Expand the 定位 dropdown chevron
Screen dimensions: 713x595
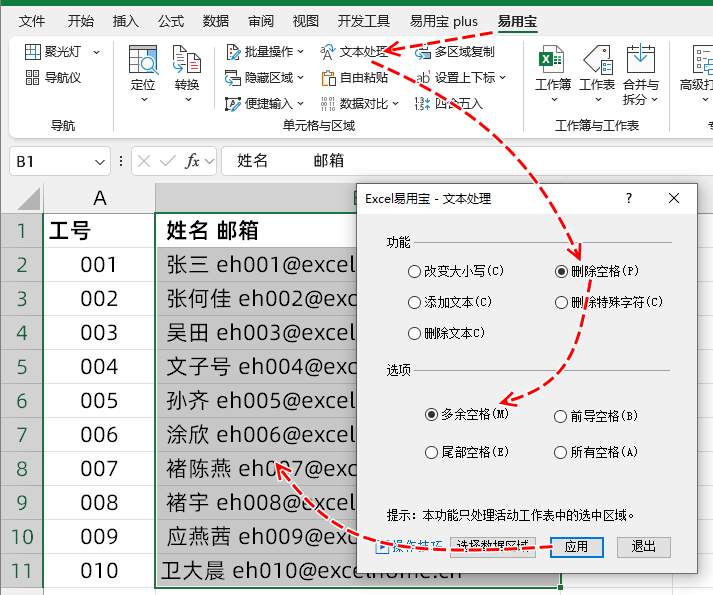pyautogui.click(x=144, y=99)
